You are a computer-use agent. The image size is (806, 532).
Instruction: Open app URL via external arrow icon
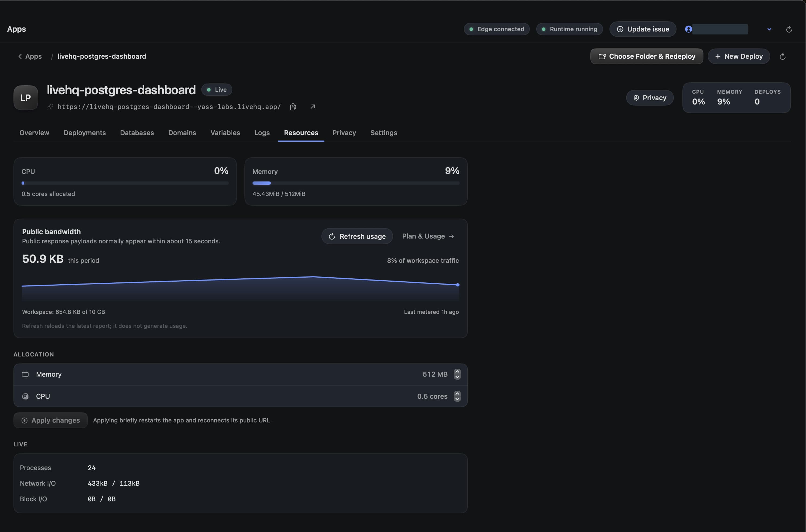(x=313, y=107)
